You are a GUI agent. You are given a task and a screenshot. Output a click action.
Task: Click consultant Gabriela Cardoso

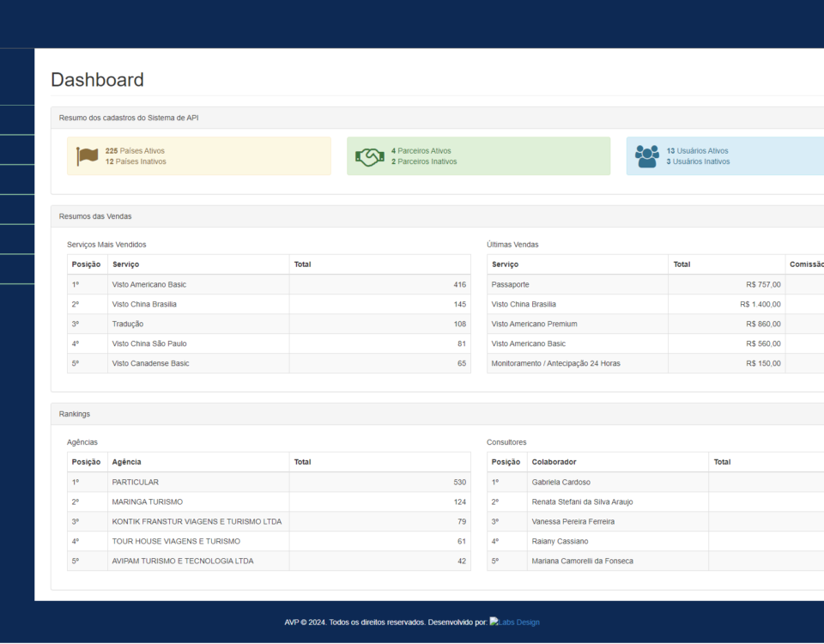pyautogui.click(x=560, y=482)
